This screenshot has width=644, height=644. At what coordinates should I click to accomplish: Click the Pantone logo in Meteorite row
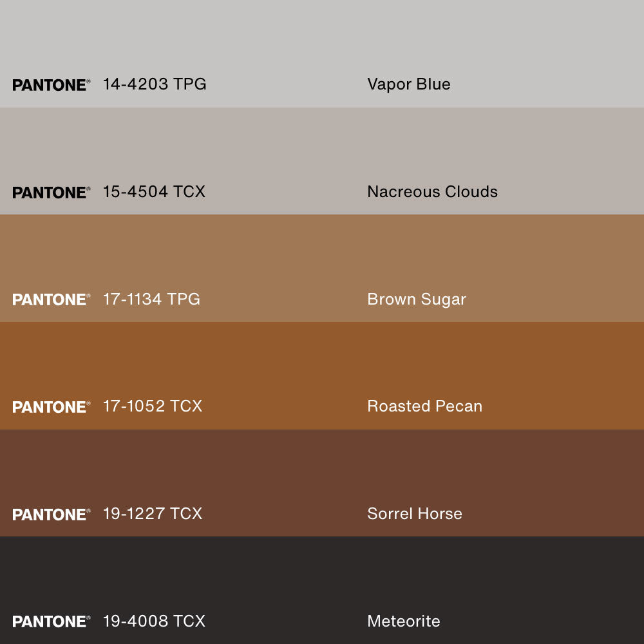(51, 621)
